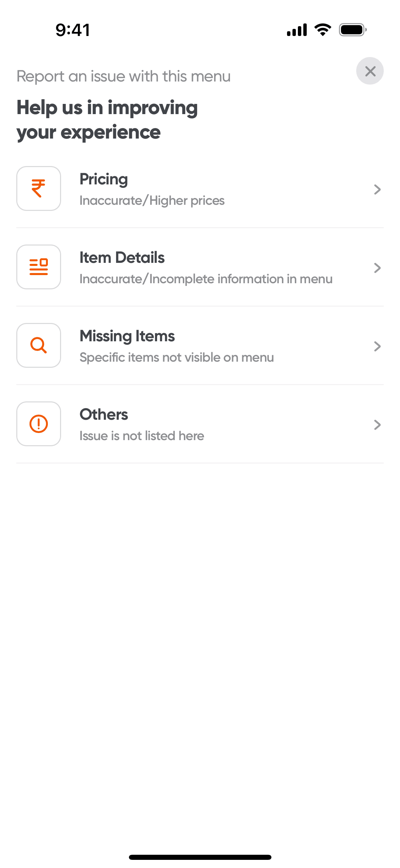Open the Item Details option title
This screenshot has height=868, width=400.
click(122, 258)
